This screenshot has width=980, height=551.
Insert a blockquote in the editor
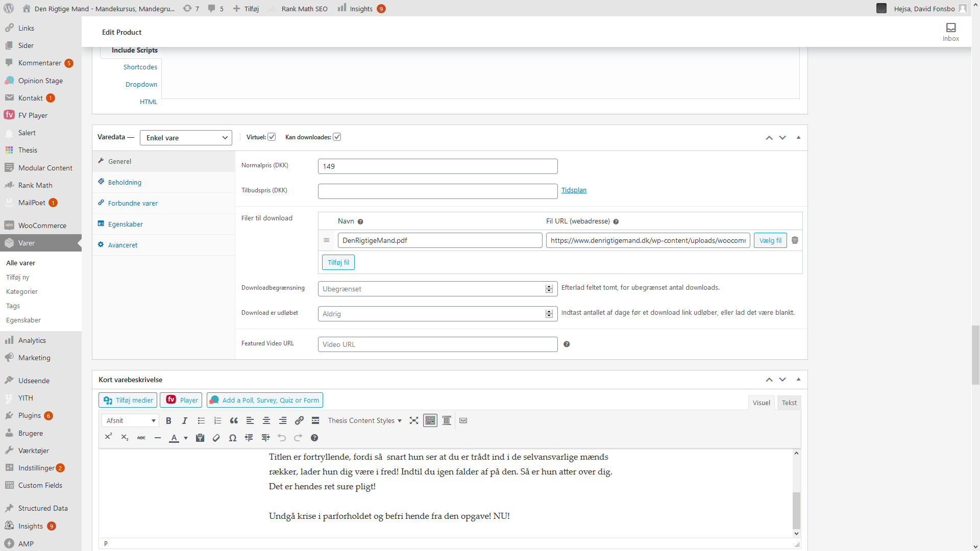pyautogui.click(x=234, y=421)
